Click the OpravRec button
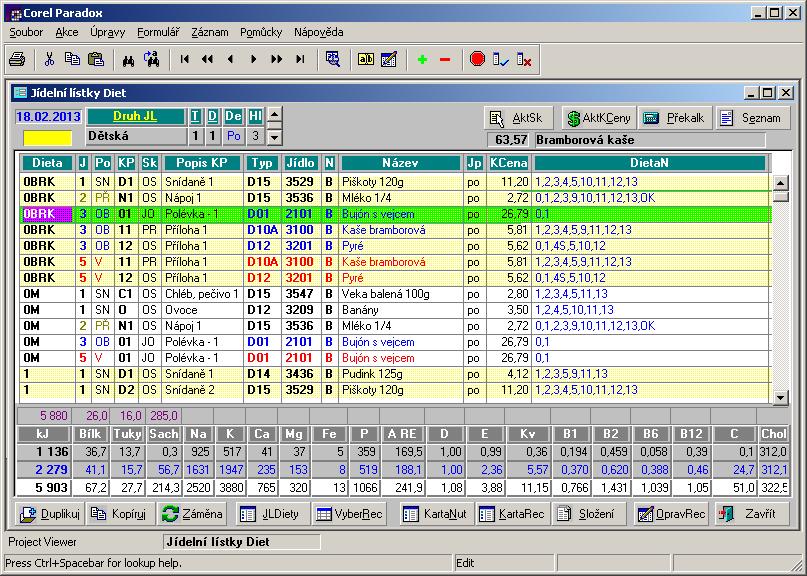This screenshot has width=807, height=576. (671, 514)
